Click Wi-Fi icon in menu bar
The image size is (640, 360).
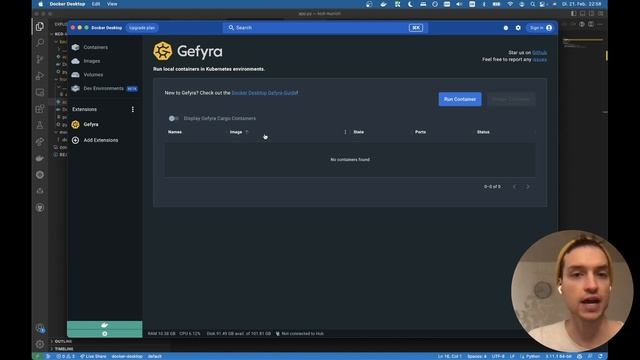coord(510,4)
